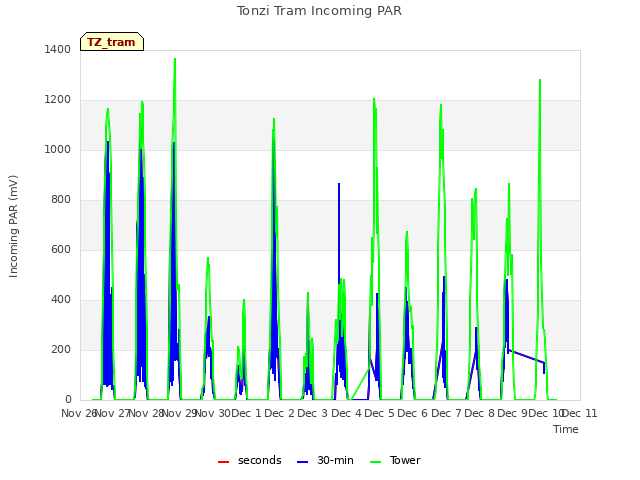Viewport: 640px width, 480px height.
Task: Click the 0 y-axis tick label
Action: pos(68,400)
